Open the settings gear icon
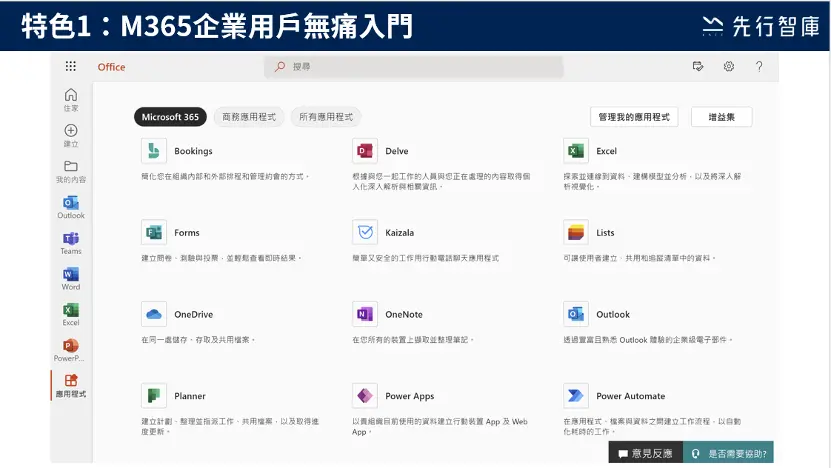The image size is (832, 468). [729, 66]
